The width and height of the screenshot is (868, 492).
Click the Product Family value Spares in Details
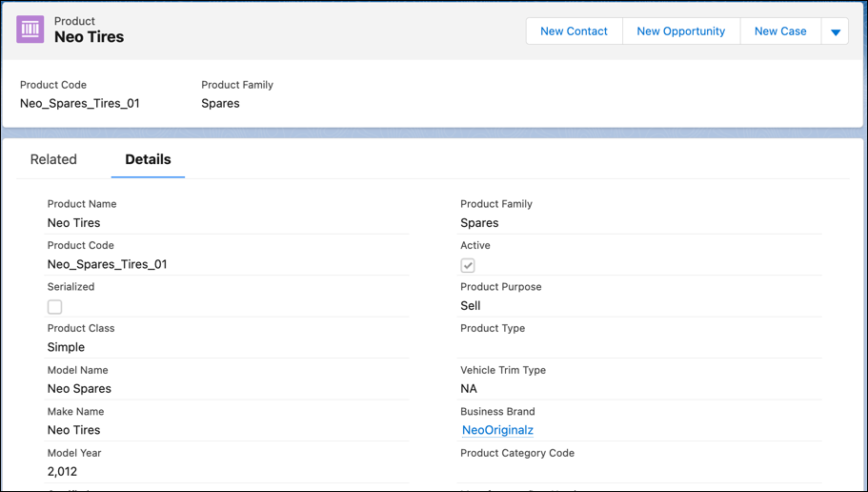[479, 223]
